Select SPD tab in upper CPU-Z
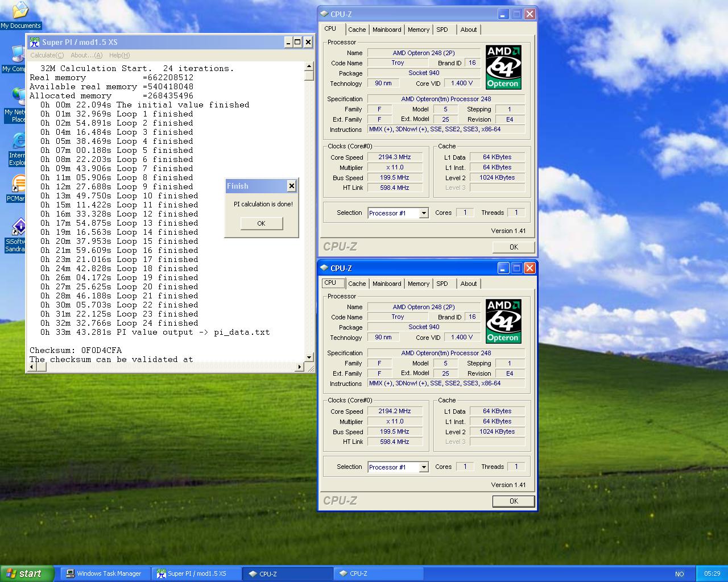The height and width of the screenshot is (582, 728). point(442,30)
